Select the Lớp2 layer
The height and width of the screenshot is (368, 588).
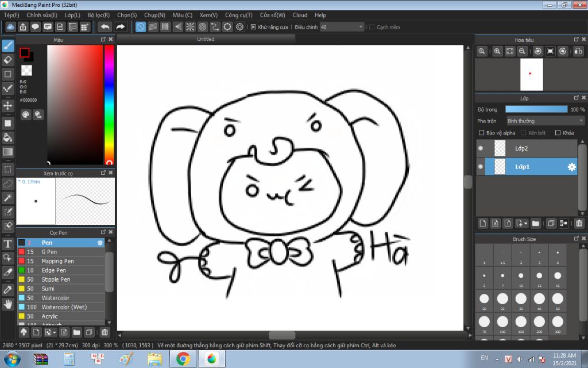tap(527, 148)
